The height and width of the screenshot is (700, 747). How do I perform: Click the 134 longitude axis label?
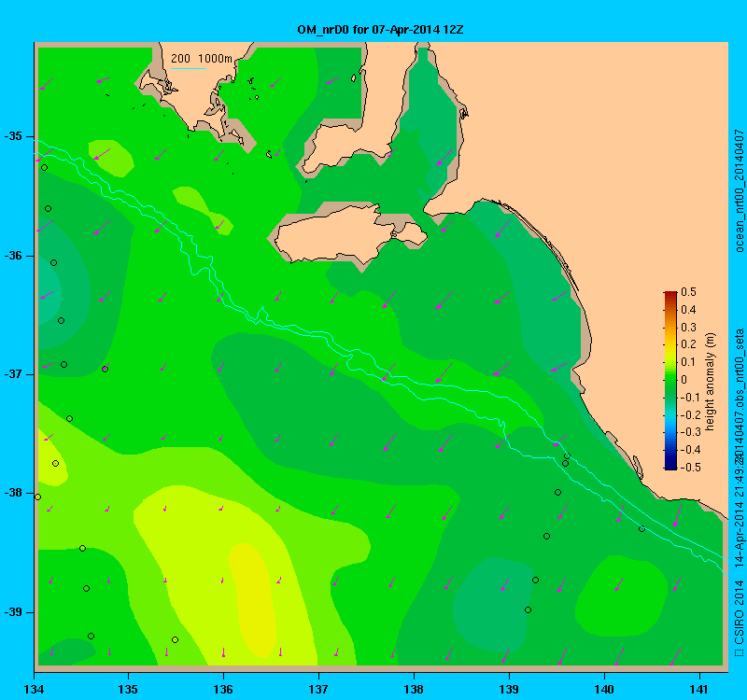pyautogui.click(x=34, y=689)
